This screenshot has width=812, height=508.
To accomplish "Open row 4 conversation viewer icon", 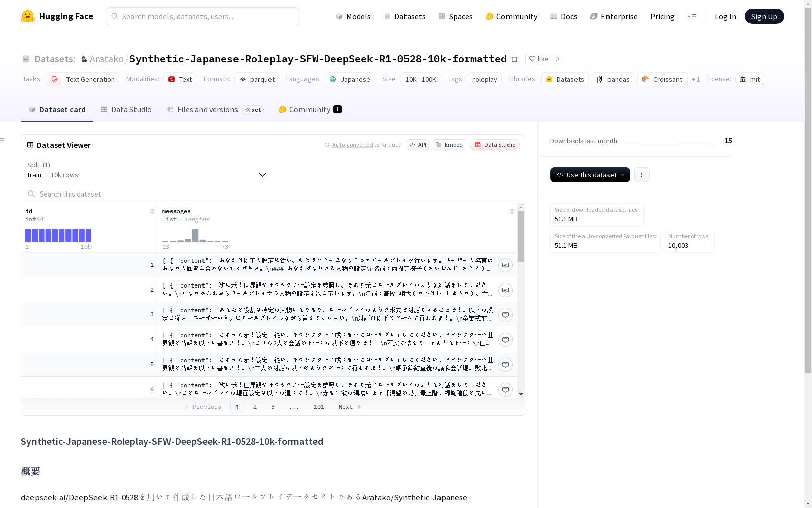I will tap(505, 340).
